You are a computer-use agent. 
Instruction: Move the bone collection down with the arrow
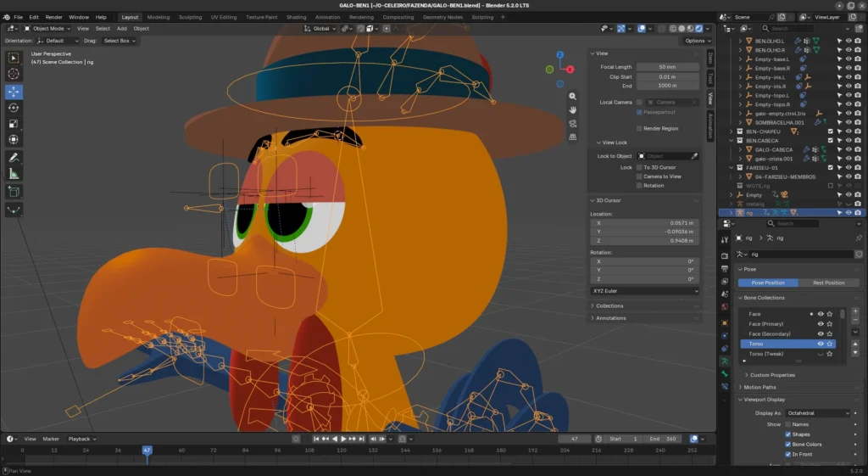pyautogui.click(x=855, y=352)
